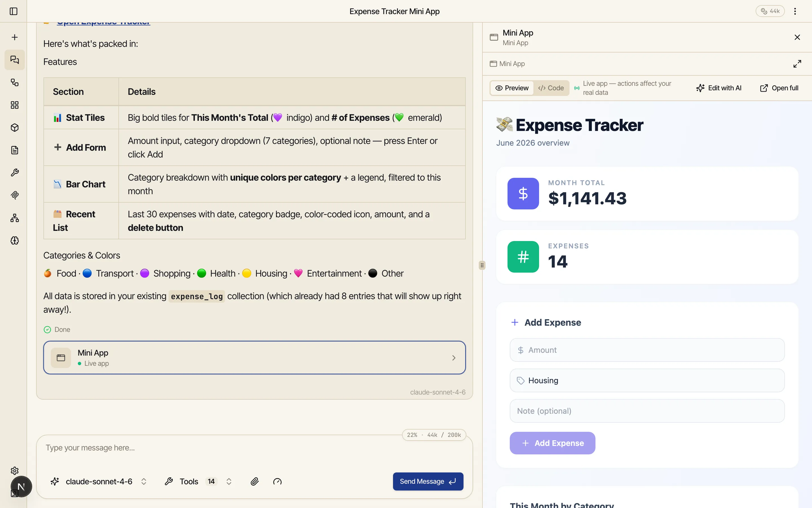
Task: Click the Mini App panel header window icon
Action: (494, 37)
